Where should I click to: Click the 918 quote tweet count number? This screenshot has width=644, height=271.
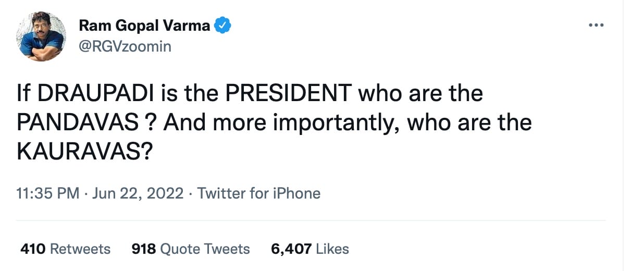click(x=144, y=249)
